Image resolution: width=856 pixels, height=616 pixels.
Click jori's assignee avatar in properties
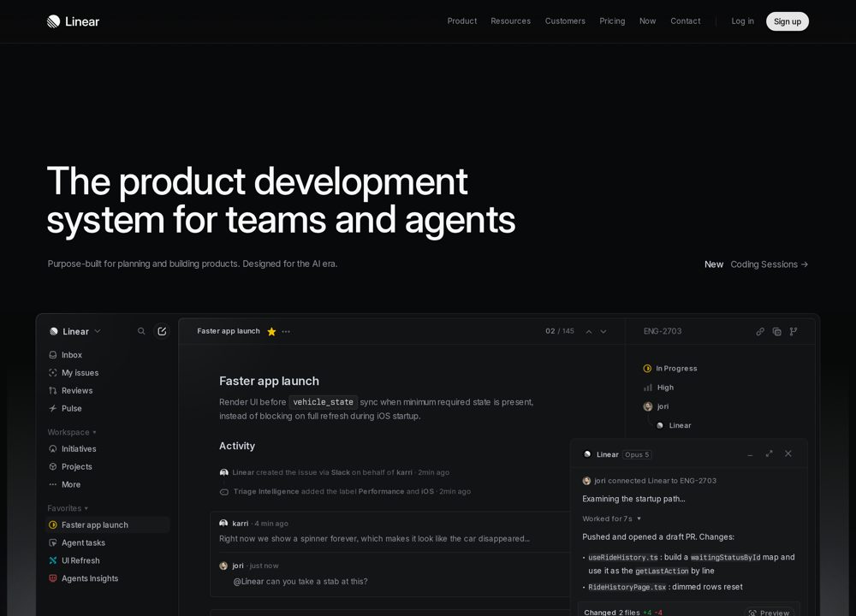tap(648, 406)
